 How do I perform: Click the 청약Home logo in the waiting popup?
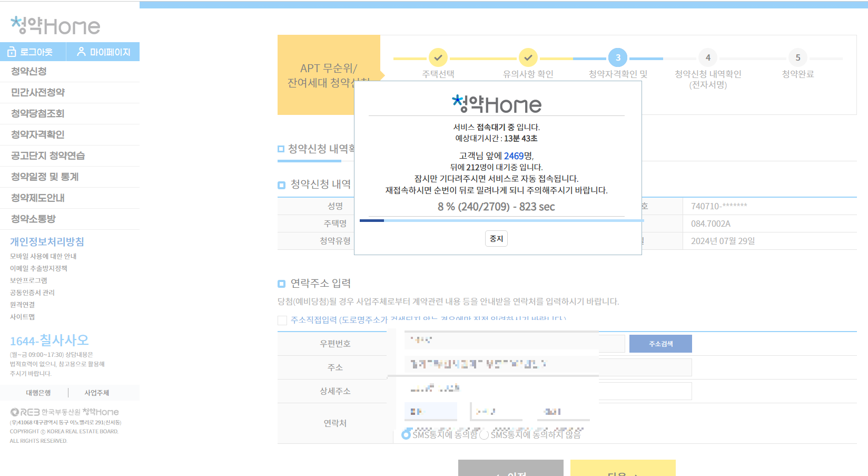[497, 104]
